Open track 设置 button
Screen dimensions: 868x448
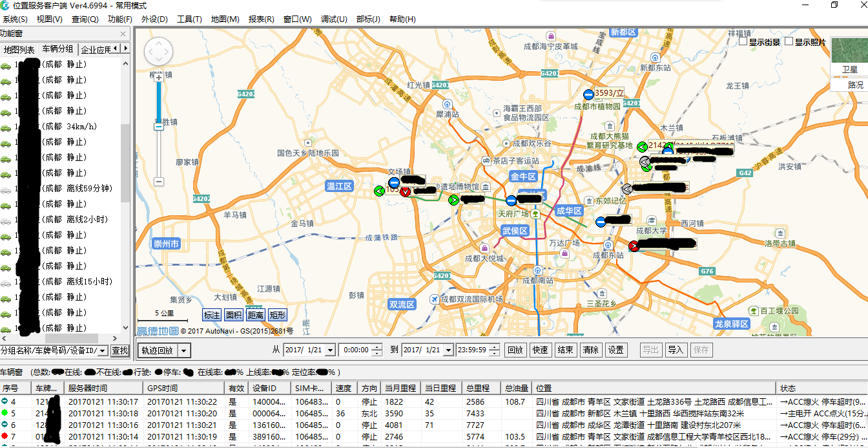[616, 350]
